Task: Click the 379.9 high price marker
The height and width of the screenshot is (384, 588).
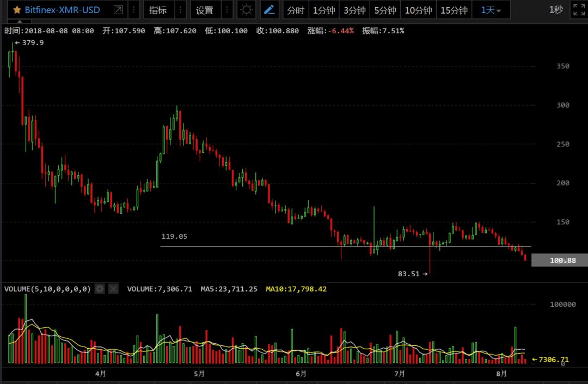Action: click(29, 43)
